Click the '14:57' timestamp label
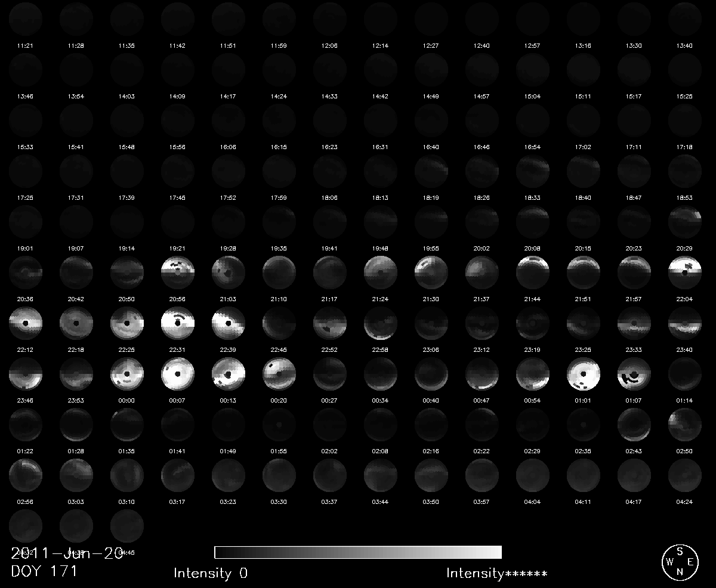This screenshot has height=588, width=716. (482, 97)
